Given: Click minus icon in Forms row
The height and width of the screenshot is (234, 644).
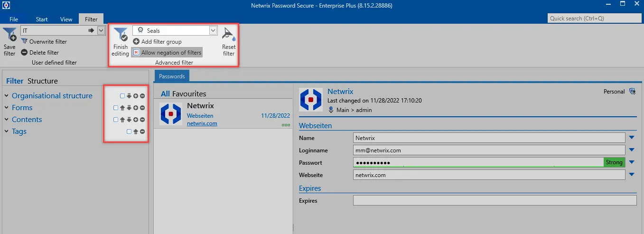Looking at the screenshot, I should (142, 108).
